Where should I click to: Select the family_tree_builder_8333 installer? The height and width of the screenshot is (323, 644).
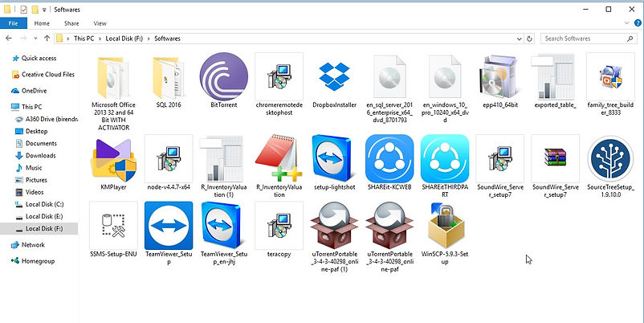pos(610,76)
